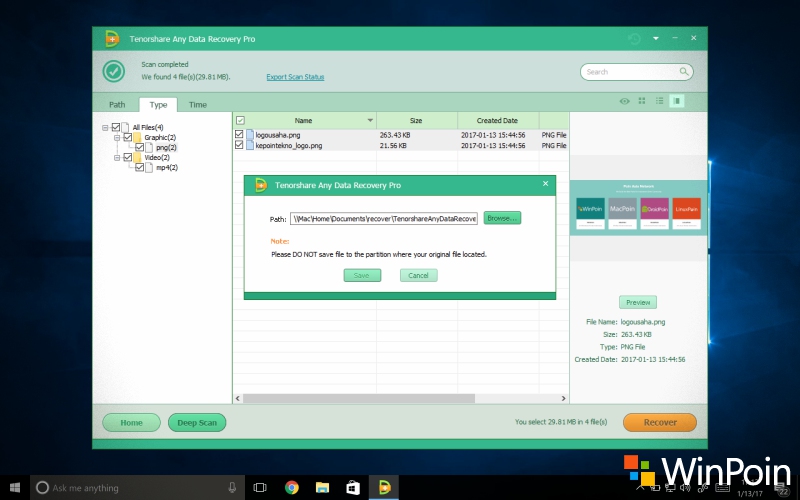The height and width of the screenshot is (500, 800).
Task: Click the horizontal scrollbar thumb
Action: (x=359, y=398)
